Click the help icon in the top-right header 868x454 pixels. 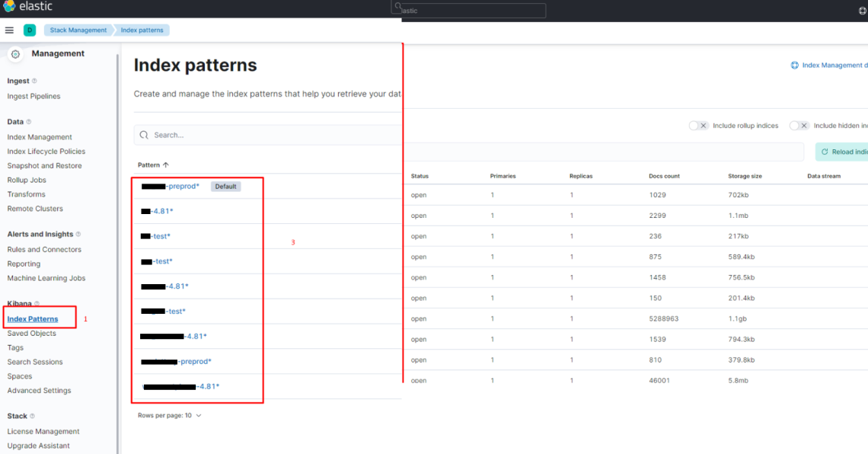click(x=862, y=11)
